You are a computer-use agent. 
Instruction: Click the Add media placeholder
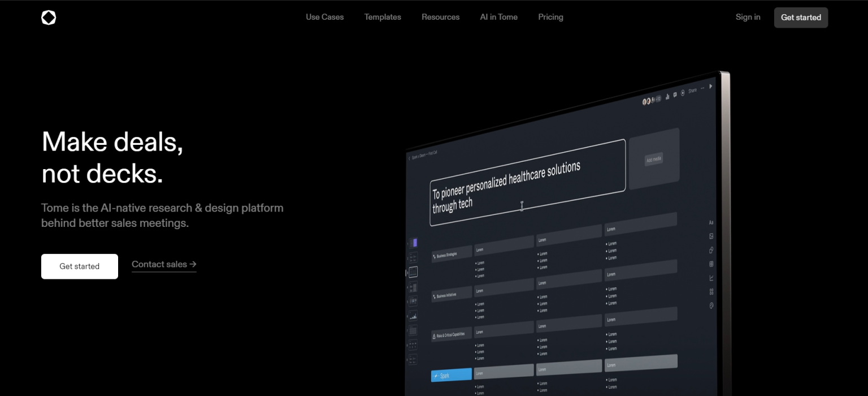[x=654, y=159]
